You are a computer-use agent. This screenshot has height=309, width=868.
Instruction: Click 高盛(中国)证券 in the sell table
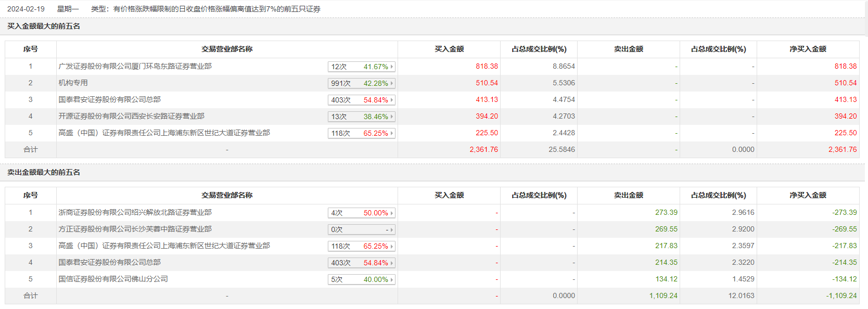coord(164,246)
